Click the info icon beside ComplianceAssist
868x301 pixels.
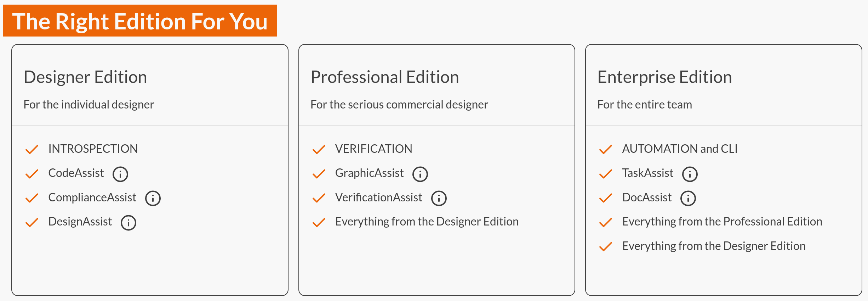click(153, 198)
